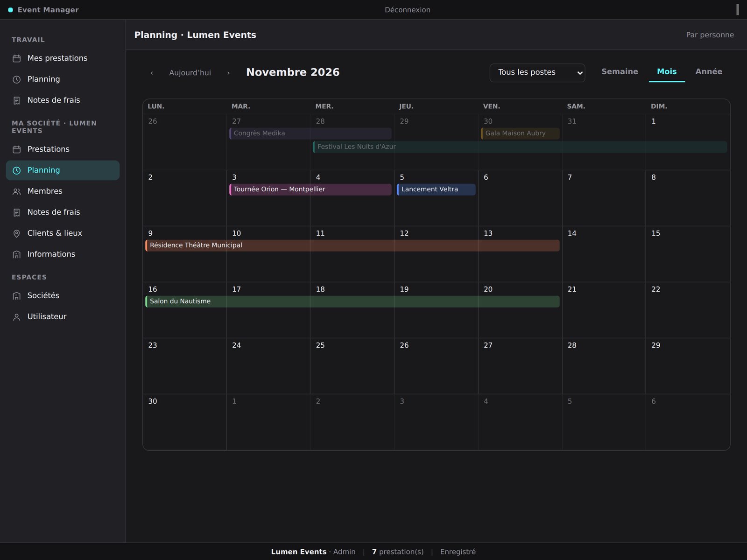Click the Par personne link

tap(710, 35)
